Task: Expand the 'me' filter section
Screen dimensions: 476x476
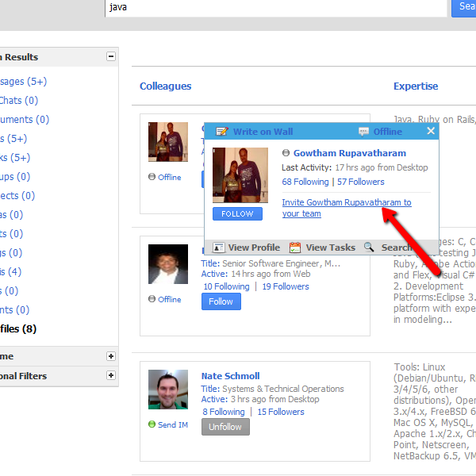Action: 111,356
